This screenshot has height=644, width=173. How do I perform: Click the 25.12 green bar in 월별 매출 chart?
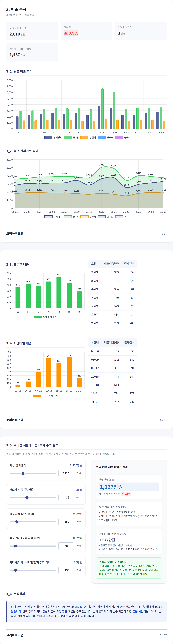102,109
